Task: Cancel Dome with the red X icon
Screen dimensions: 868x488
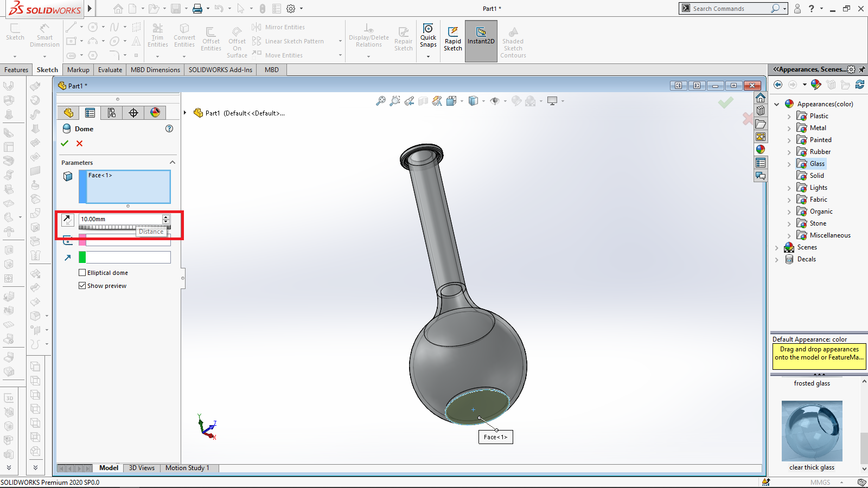Action: point(80,143)
